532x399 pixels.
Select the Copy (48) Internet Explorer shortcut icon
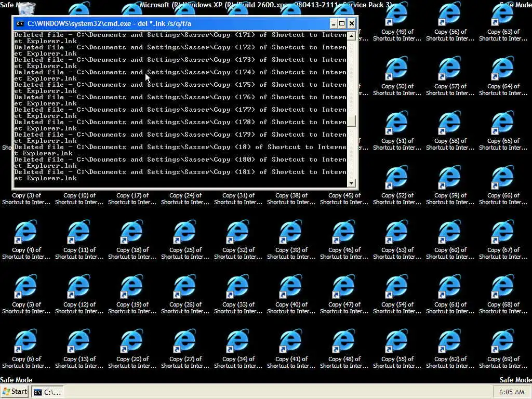click(x=344, y=341)
